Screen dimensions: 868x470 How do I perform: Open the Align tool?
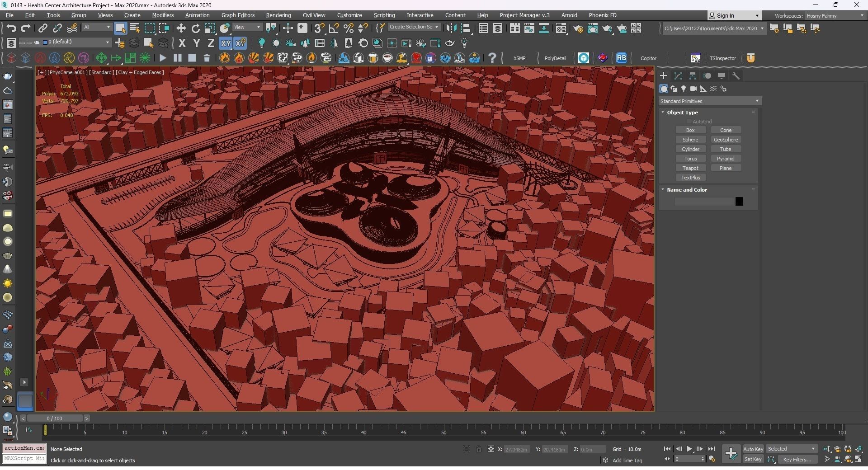[466, 28]
